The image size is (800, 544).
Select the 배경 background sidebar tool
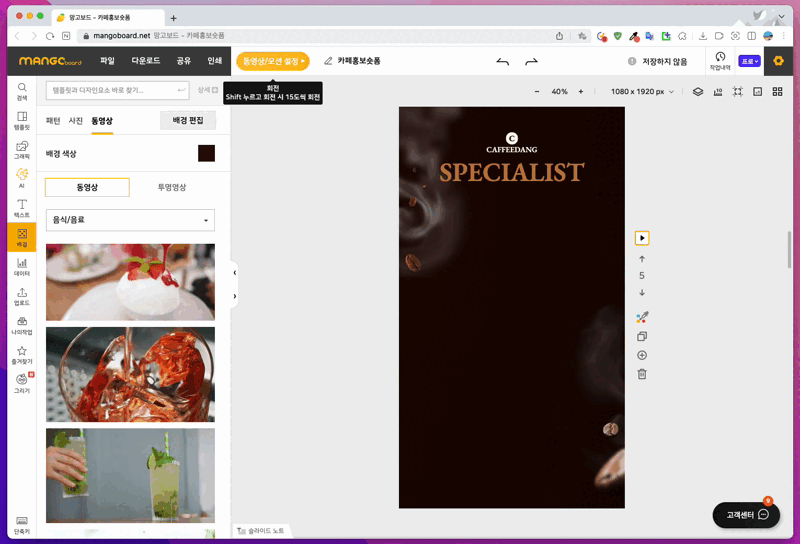pyautogui.click(x=22, y=237)
